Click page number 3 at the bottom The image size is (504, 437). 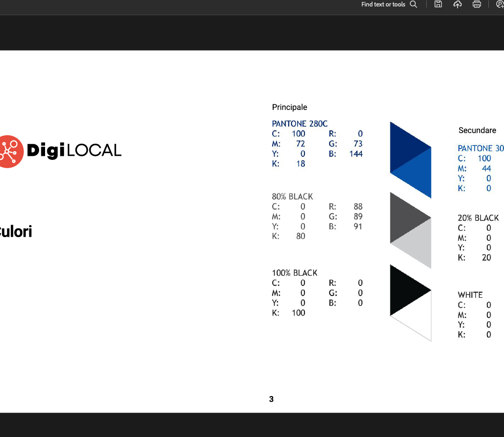pos(271,399)
